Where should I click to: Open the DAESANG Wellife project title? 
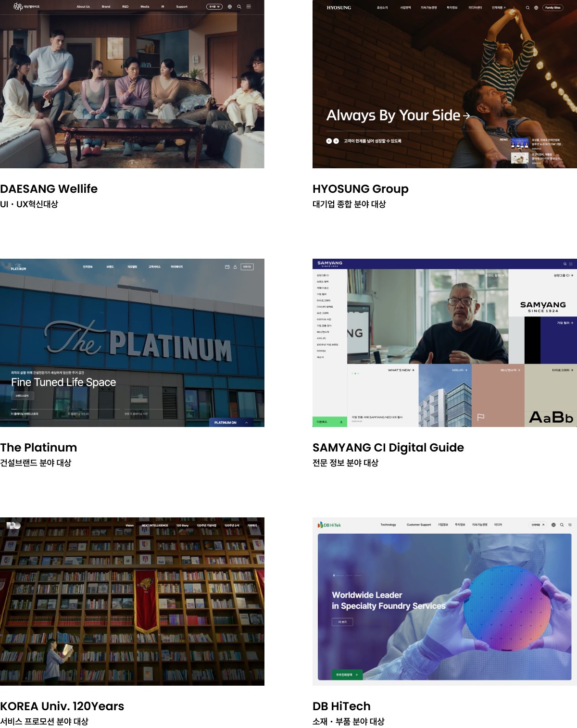coord(49,188)
